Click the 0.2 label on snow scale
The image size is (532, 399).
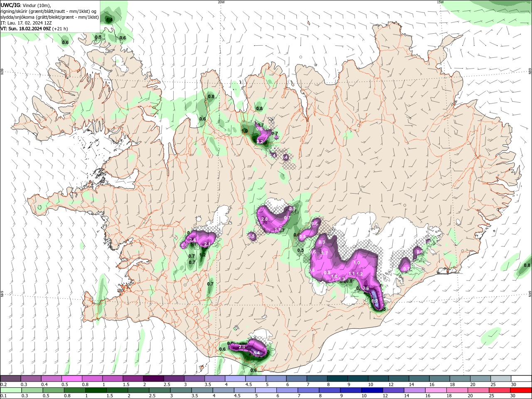pyautogui.click(x=3, y=384)
